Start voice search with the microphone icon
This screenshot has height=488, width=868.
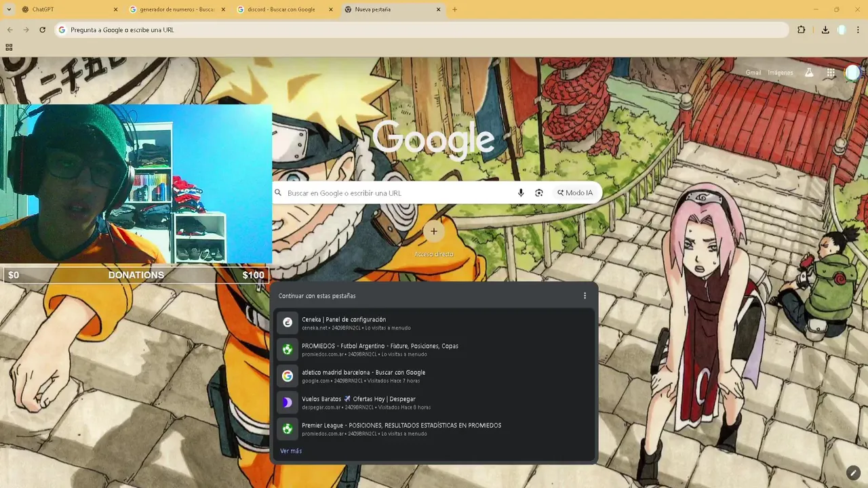click(521, 192)
